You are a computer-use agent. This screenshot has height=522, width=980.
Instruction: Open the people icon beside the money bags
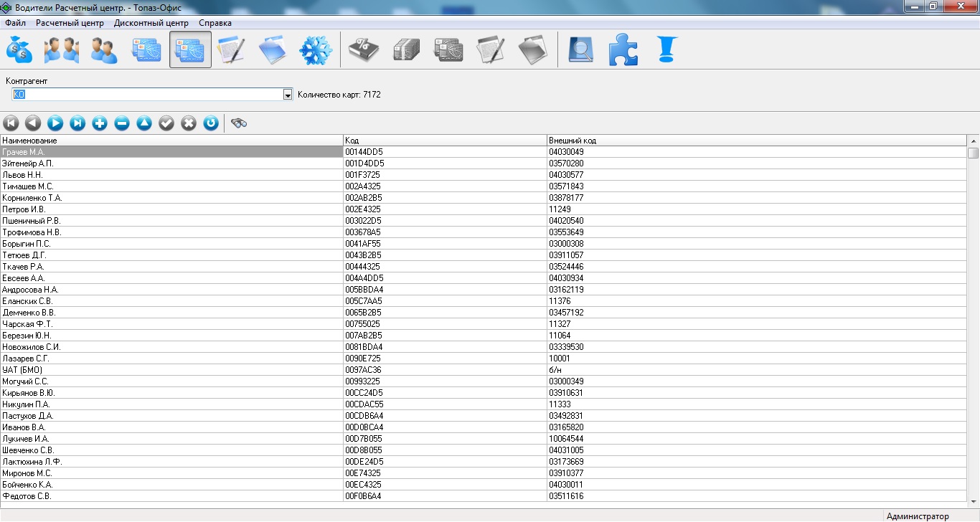tap(61, 49)
